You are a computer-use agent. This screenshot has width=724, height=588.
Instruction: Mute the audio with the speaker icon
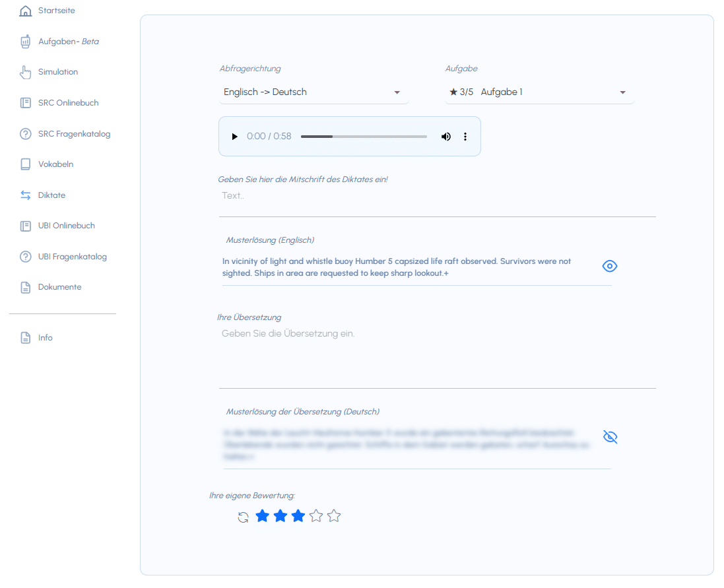coord(446,137)
